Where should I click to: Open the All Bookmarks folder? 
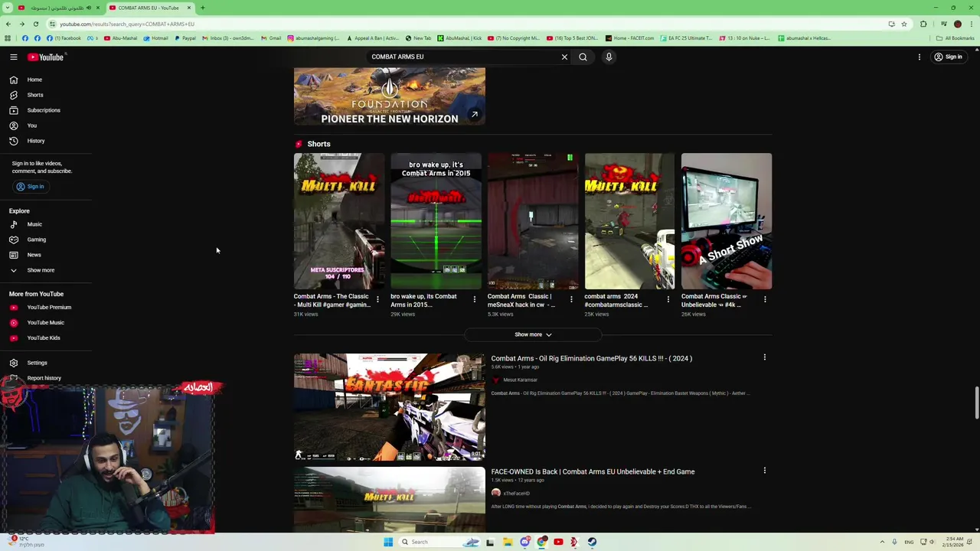tap(955, 38)
